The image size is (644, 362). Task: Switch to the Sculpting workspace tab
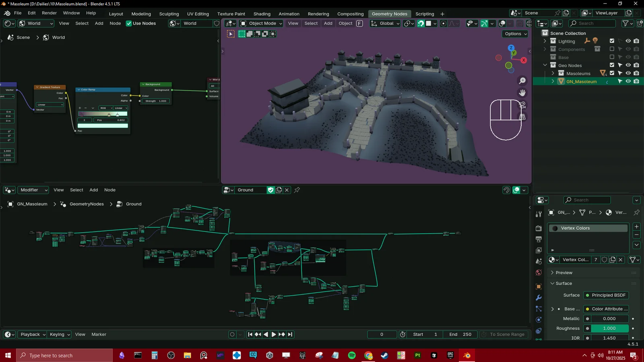(x=169, y=13)
